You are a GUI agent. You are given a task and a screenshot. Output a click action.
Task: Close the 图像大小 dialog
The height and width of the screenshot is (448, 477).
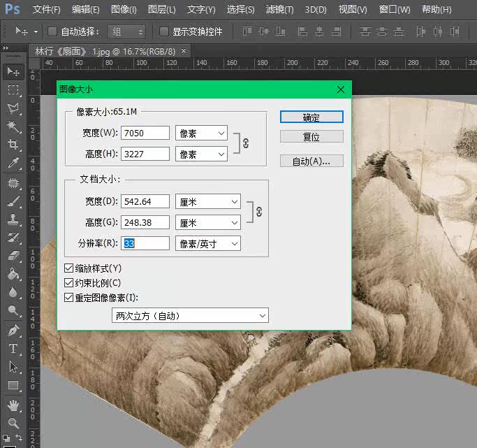click(341, 89)
